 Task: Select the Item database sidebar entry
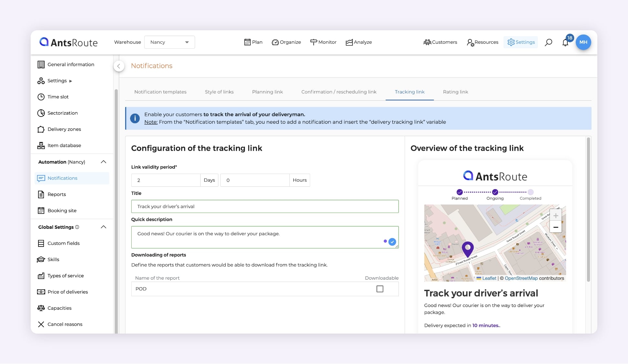(x=64, y=145)
